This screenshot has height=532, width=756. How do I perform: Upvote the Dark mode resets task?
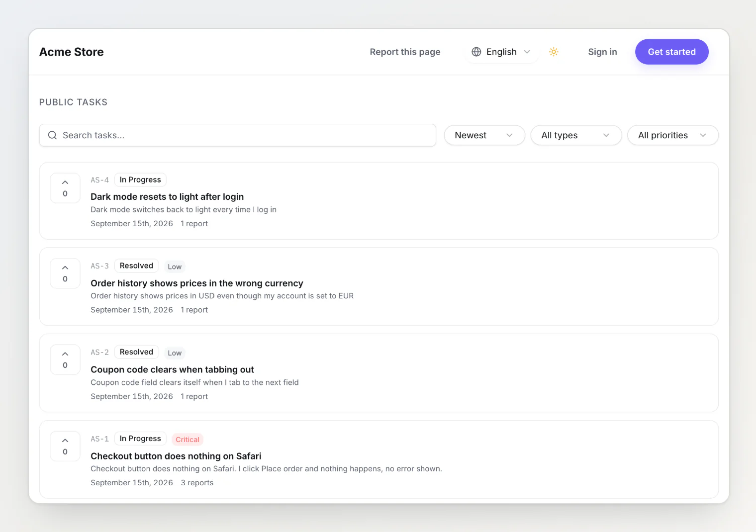point(65,188)
